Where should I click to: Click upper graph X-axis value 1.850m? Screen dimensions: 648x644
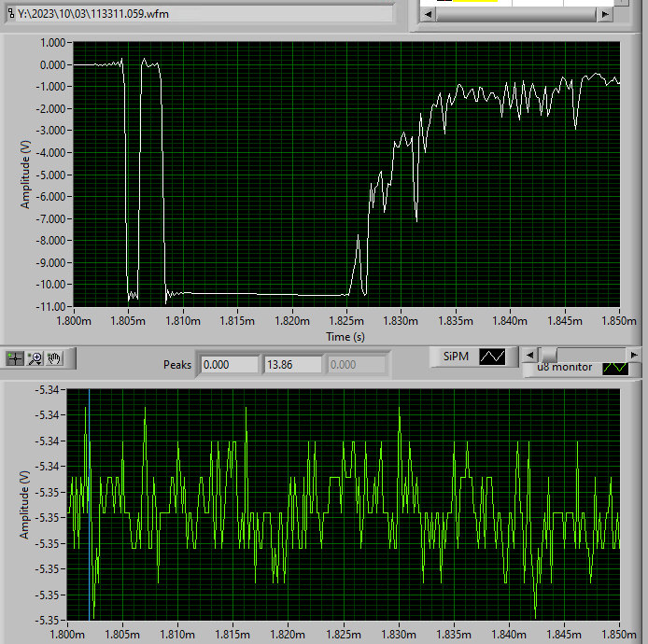pos(619,321)
